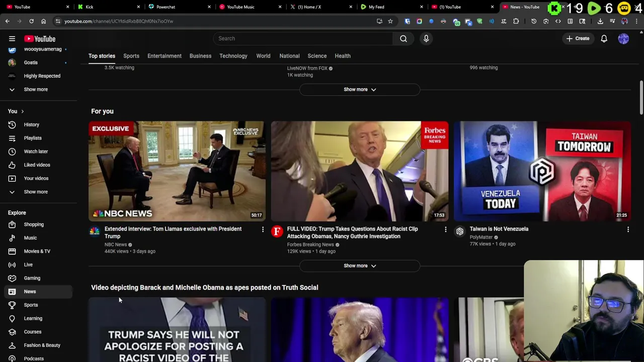Open NBC News channel link

click(x=116, y=244)
